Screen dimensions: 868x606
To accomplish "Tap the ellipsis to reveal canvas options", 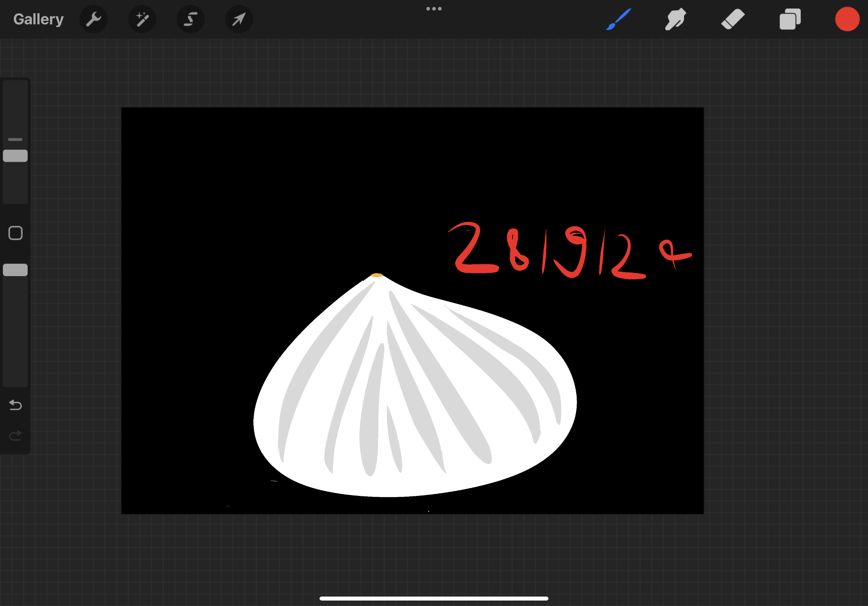I will click(434, 8).
